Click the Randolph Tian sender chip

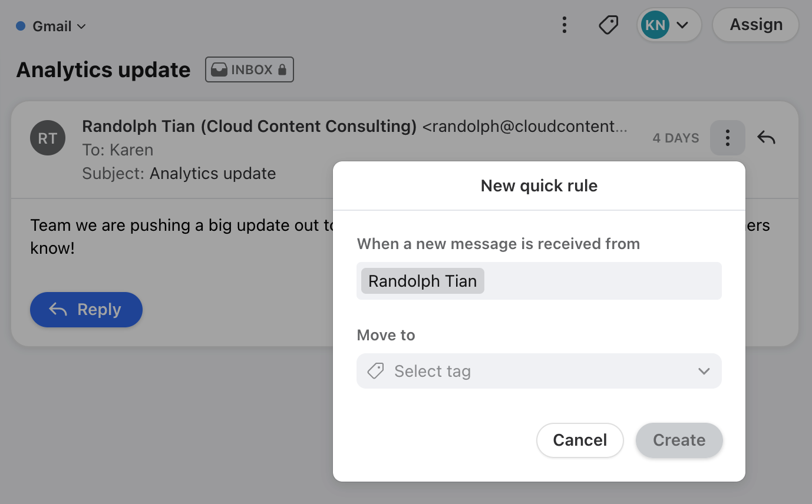(422, 281)
